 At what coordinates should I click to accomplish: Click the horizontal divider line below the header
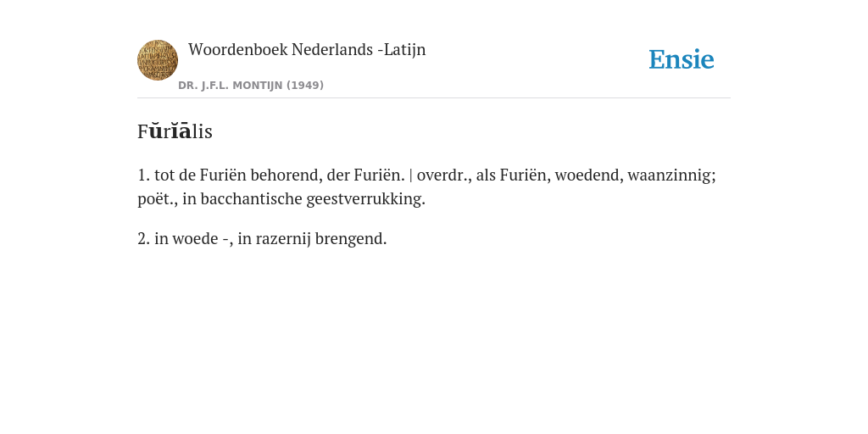(434, 98)
